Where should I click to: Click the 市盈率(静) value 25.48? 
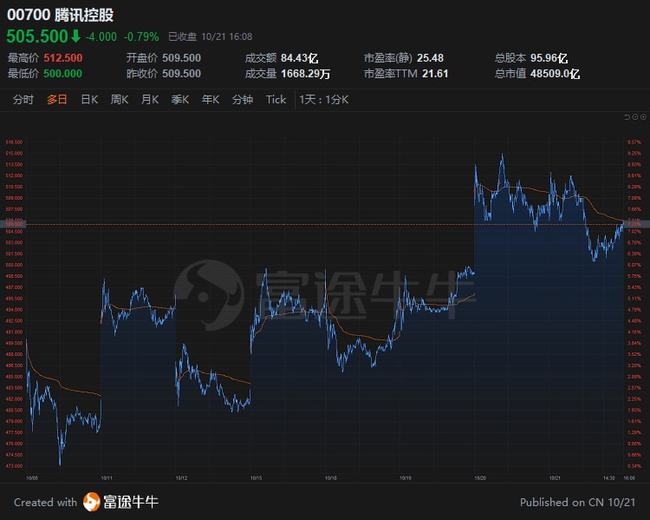430,58
